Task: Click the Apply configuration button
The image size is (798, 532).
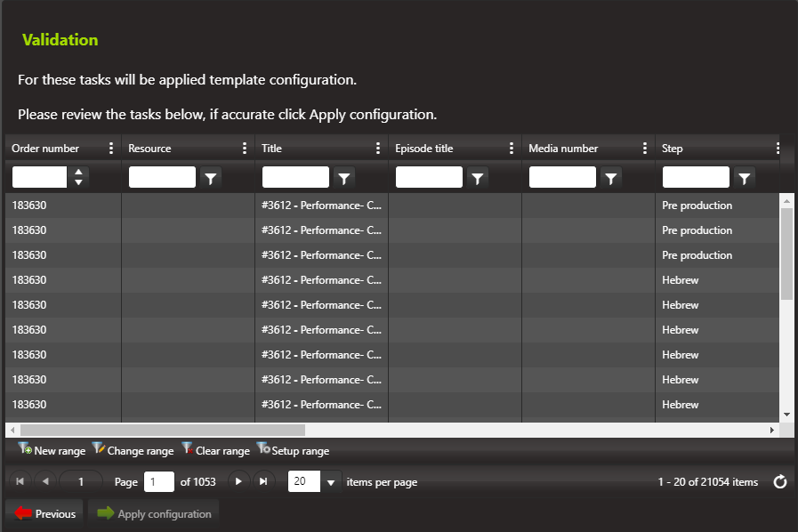Action: (154, 513)
